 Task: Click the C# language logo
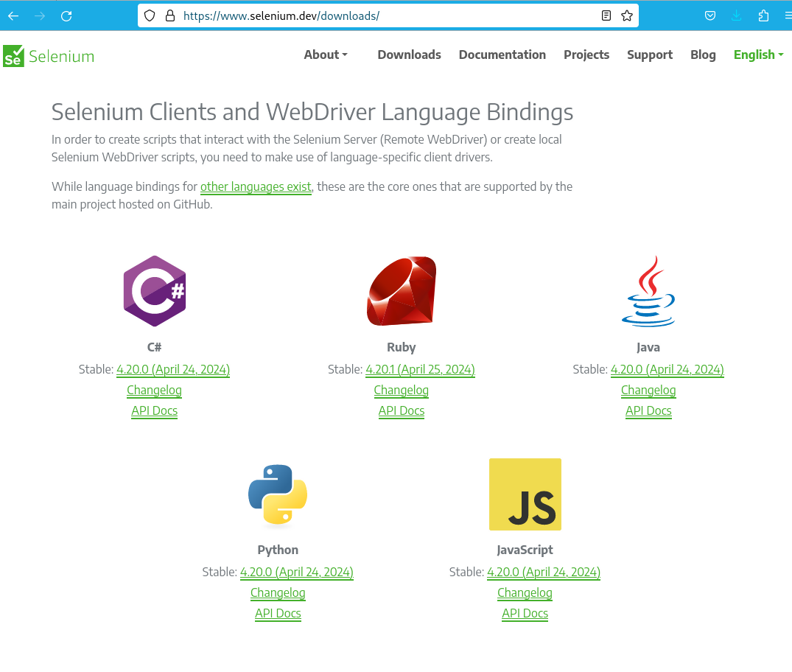point(155,291)
